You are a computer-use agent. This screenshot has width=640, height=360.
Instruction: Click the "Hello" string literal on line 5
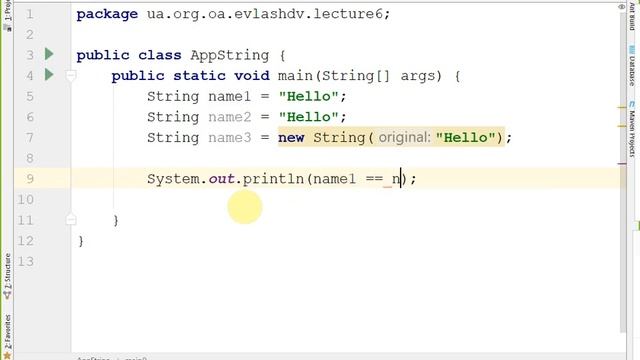tap(309, 97)
